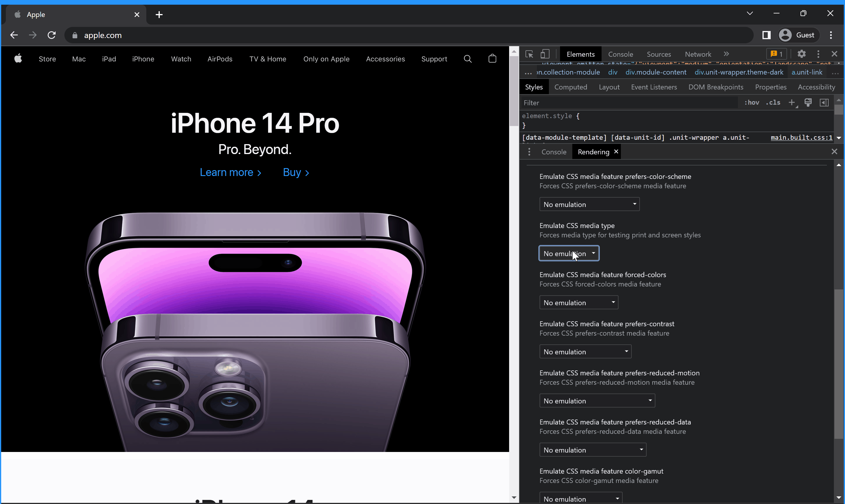The width and height of the screenshot is (845, 504).
Task: Expand the CSS media type emulation dropdown
Action: (568, 253)
